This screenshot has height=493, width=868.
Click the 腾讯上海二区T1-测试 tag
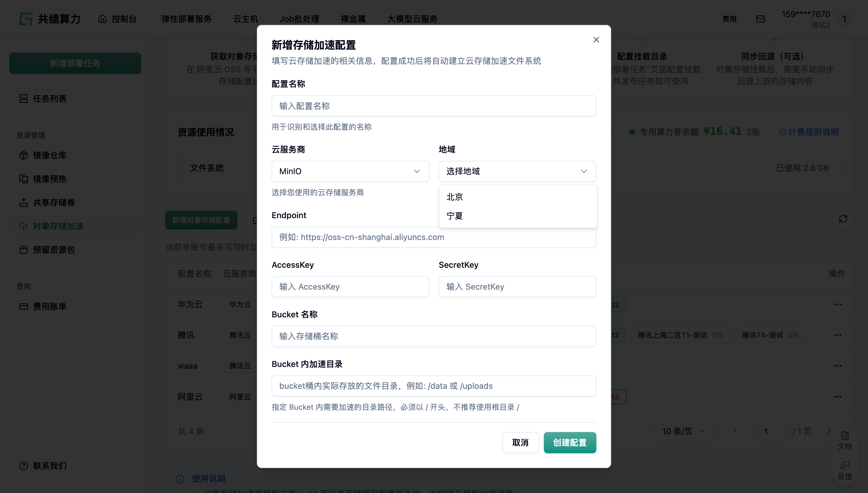681,335
